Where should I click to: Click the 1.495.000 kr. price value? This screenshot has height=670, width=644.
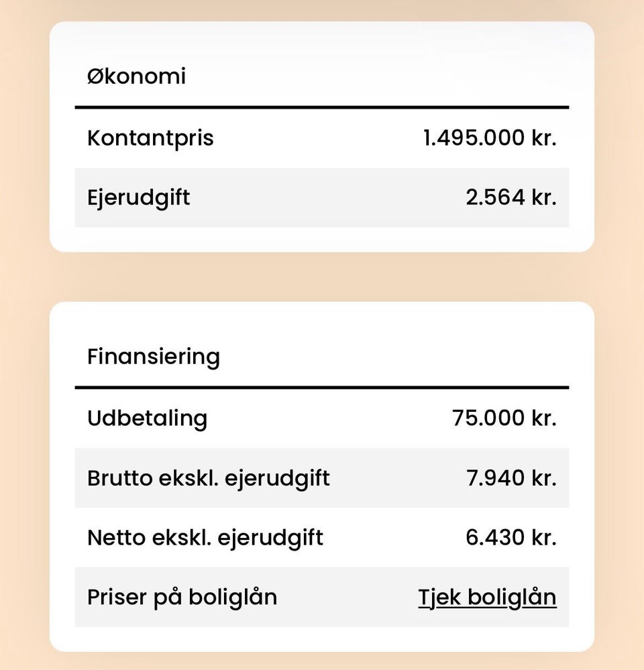490,138
